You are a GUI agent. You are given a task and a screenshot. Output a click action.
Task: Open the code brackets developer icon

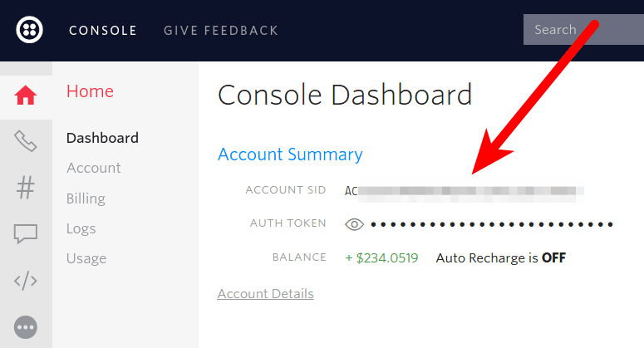26,281
